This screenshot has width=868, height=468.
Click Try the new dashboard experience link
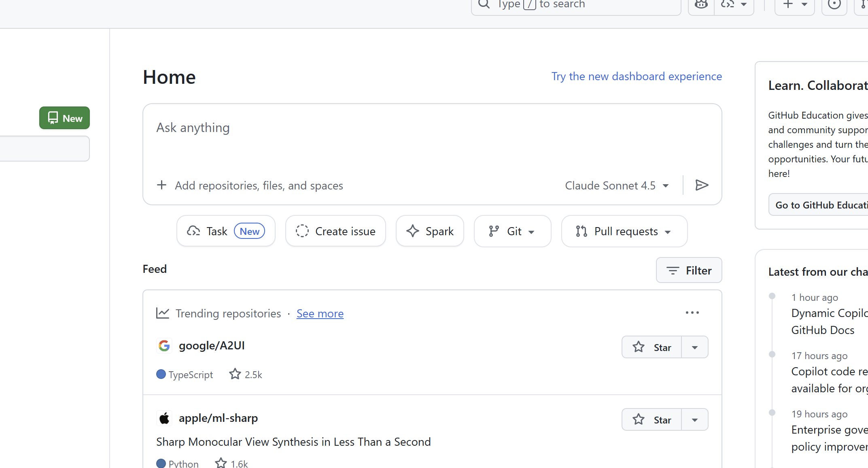637,77
